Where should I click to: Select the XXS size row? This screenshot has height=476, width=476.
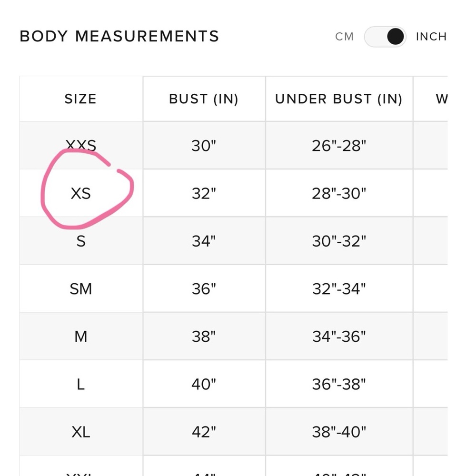(233, 145)
